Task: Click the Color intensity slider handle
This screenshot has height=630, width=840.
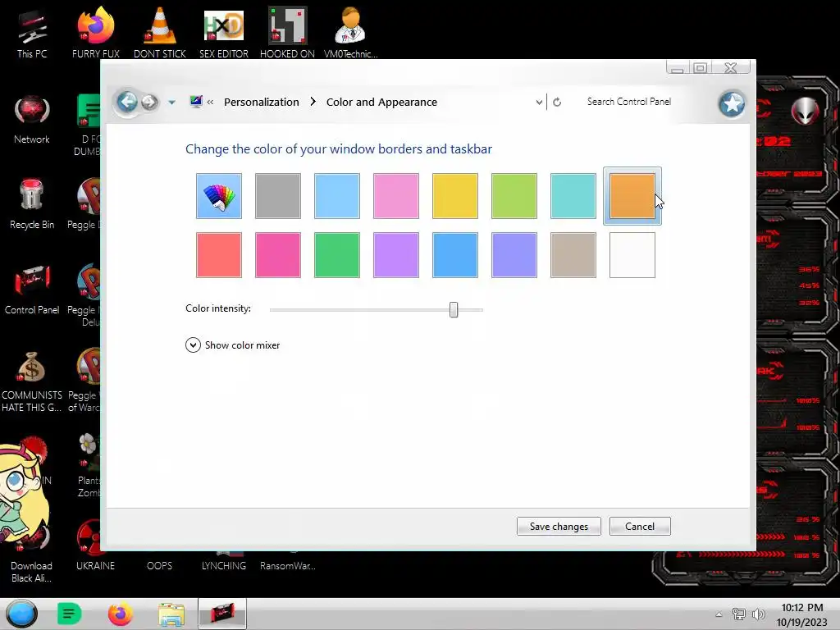Action: [454, 309]
